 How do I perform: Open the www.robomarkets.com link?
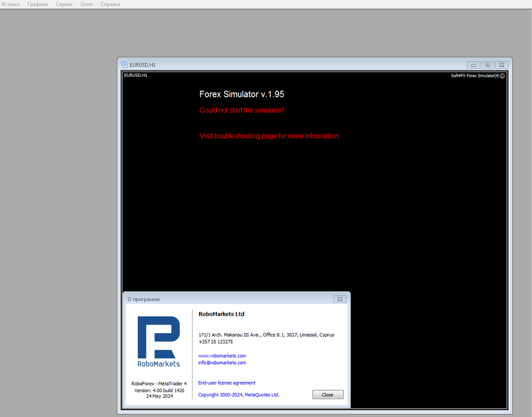click(222, 356)
